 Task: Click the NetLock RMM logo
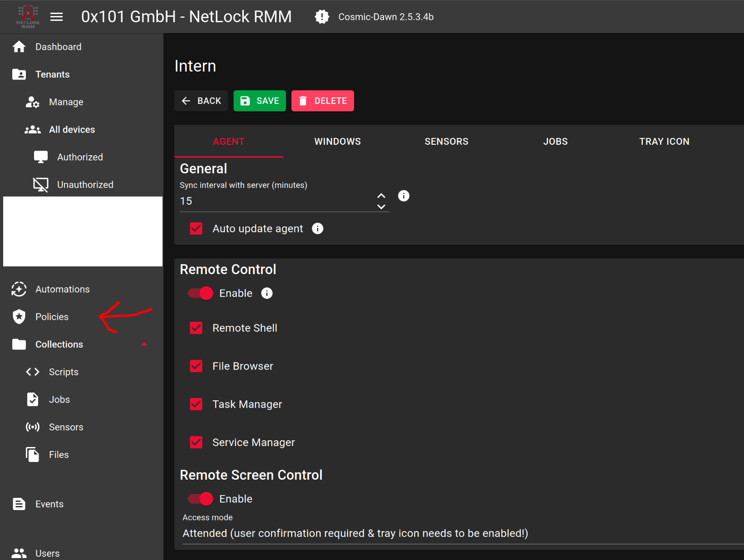(x=27, y=16)
